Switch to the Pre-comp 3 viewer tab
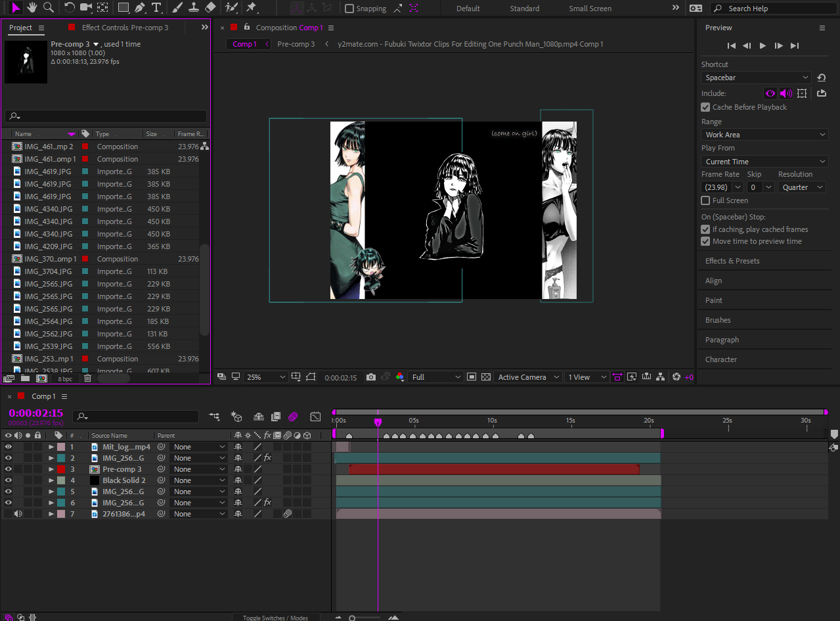The height and width of the screenshot is (621, 840). click(x=296, y=44)
